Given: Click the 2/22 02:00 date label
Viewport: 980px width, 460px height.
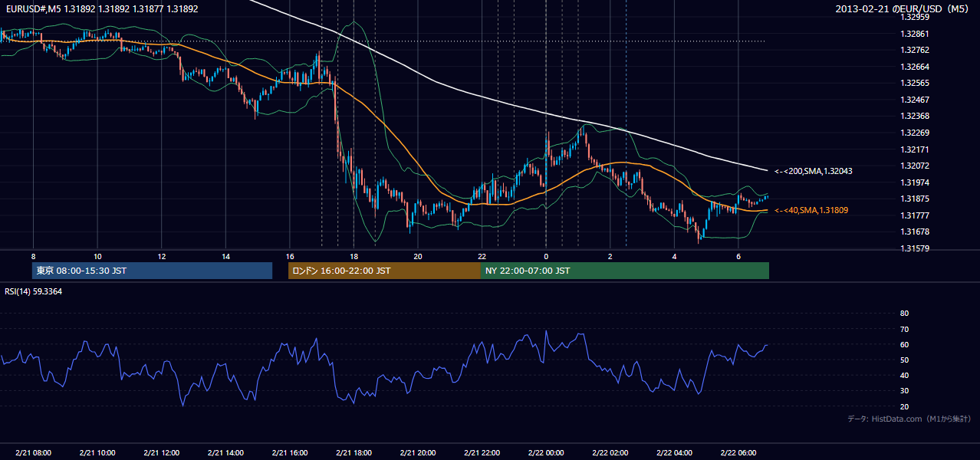Looking at the screenshot, I should [610, 453].
